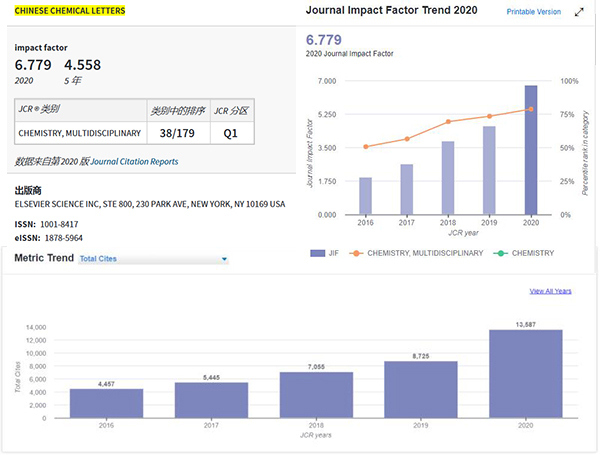The height and width of the screenshot is (455, 600).
Task: Click the View All Years link
Action: pyautogui.click(x=550, y=291)
